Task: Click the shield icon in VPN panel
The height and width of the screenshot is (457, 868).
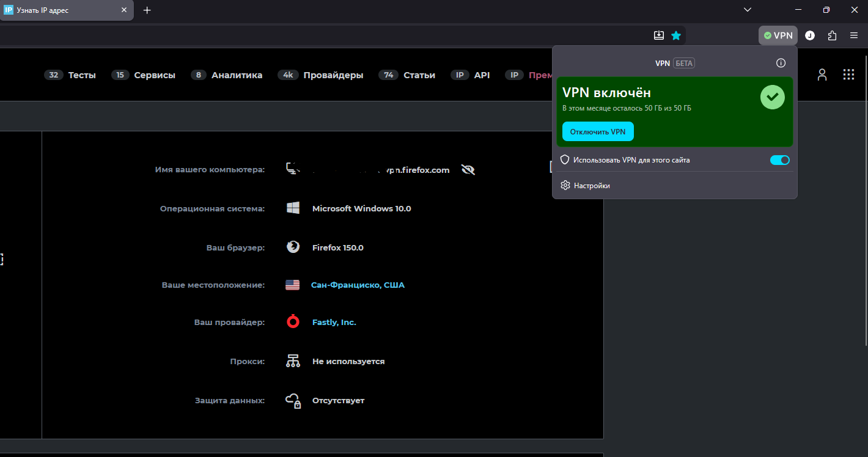Action: pos(565,160)
